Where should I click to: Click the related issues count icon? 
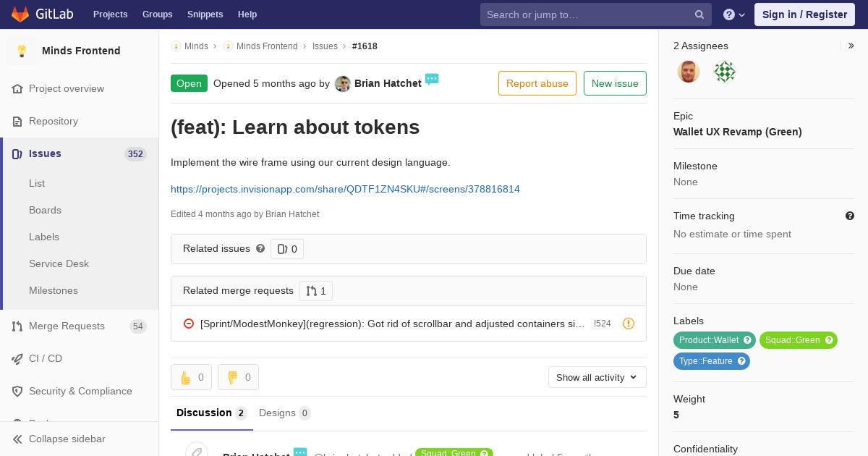[x=283, y=249]
